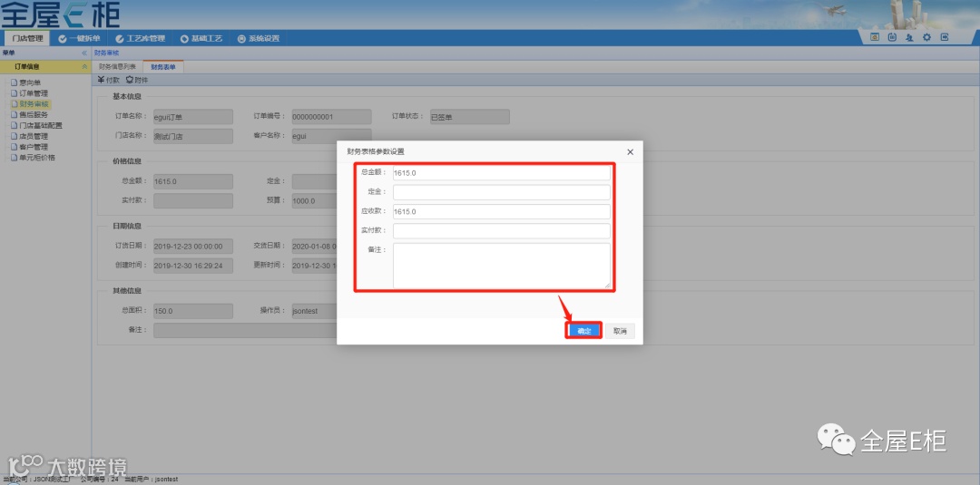Click the 一键拆单 checkmark icon
Viewport: 980px width, 485px height.
tap(62, 39)
